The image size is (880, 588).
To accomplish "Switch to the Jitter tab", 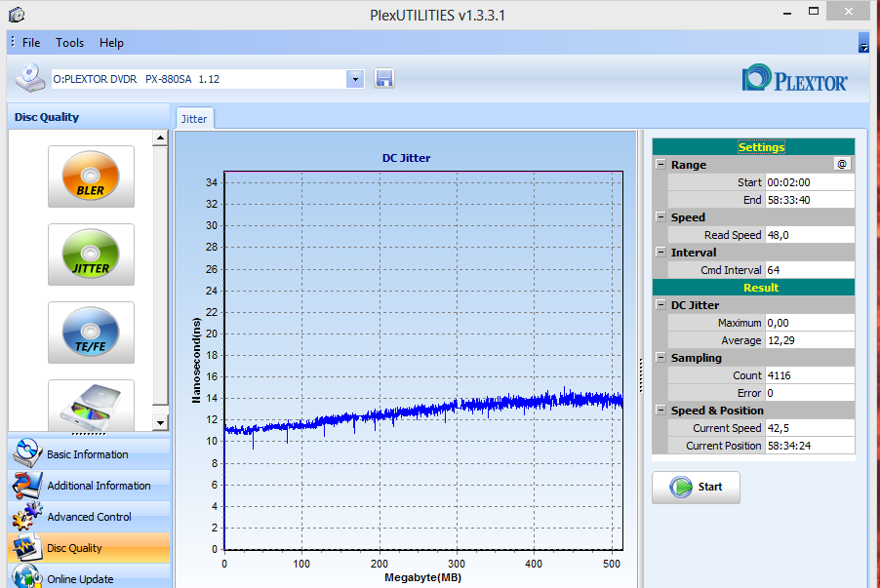I will 194,118.
